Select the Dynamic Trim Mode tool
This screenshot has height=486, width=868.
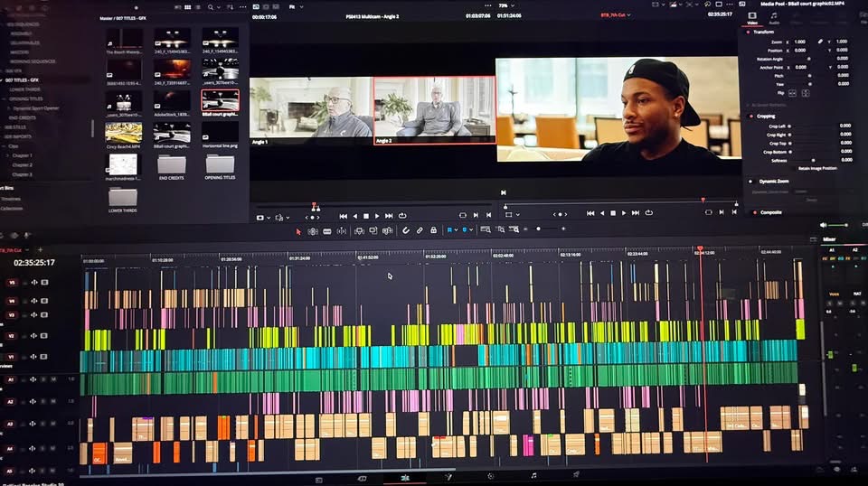click(x=327, y=231)
